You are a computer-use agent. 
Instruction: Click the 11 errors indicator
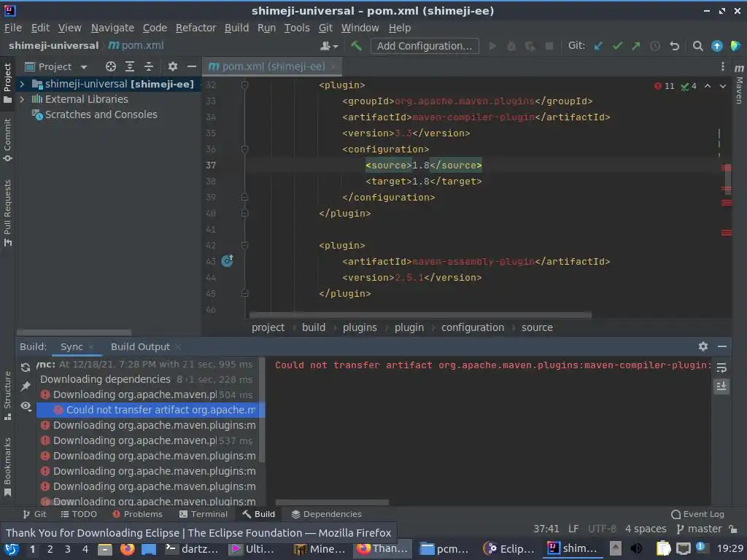tap(665, 86)
